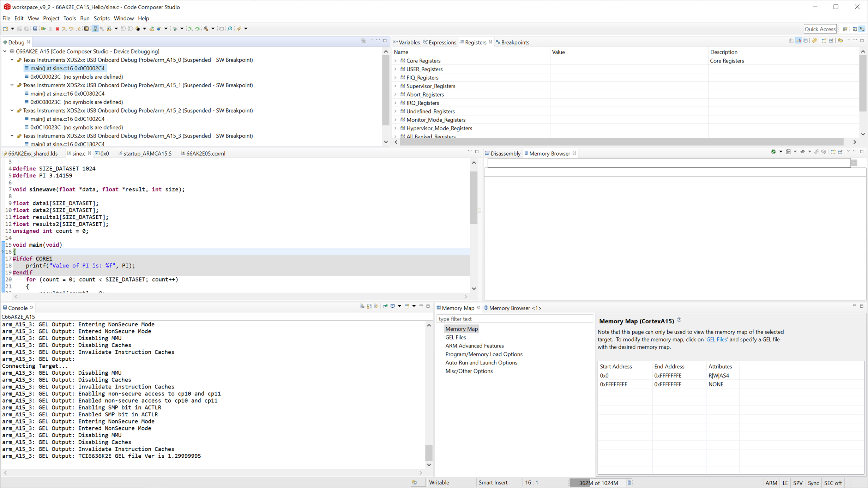The height and width of the screenshot is (488, 868).
Task: Click the pin/grid layout toolbar icon
Action: tap(86, 29)
